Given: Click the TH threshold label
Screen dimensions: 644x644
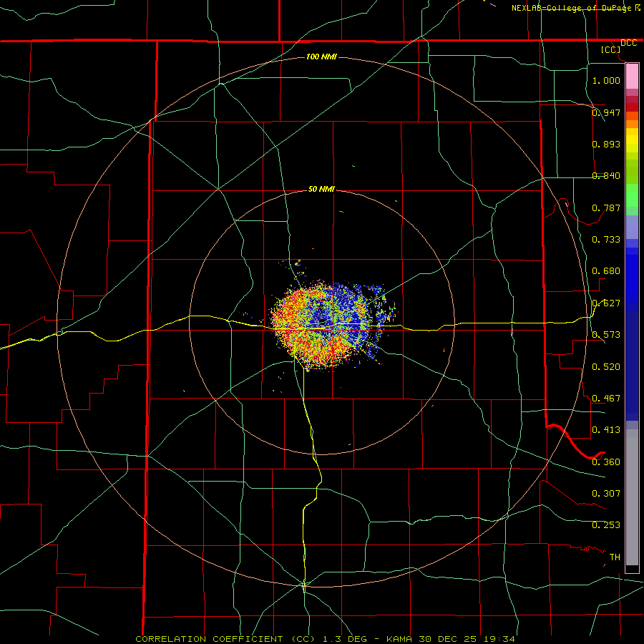Looking at the screenshot, I should tap(615, 557).
